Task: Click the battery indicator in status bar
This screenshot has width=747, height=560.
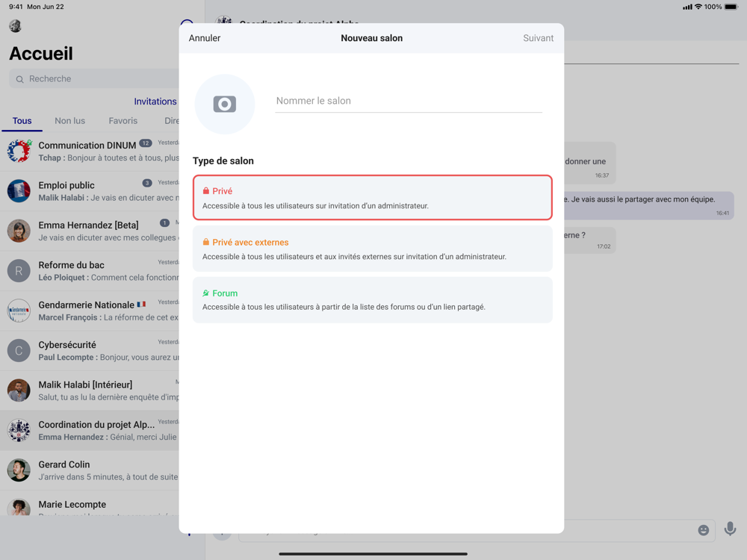Action: (731, 7)
